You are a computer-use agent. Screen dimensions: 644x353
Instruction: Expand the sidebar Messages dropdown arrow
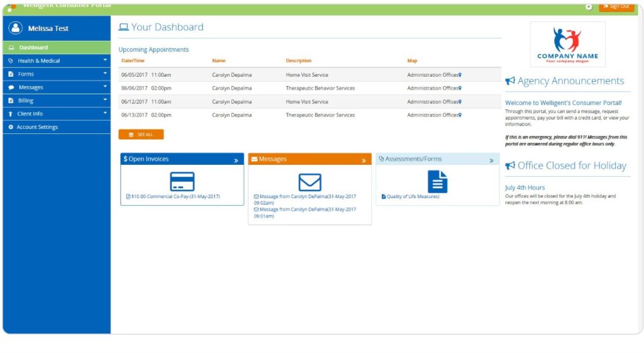click(105, 86)
